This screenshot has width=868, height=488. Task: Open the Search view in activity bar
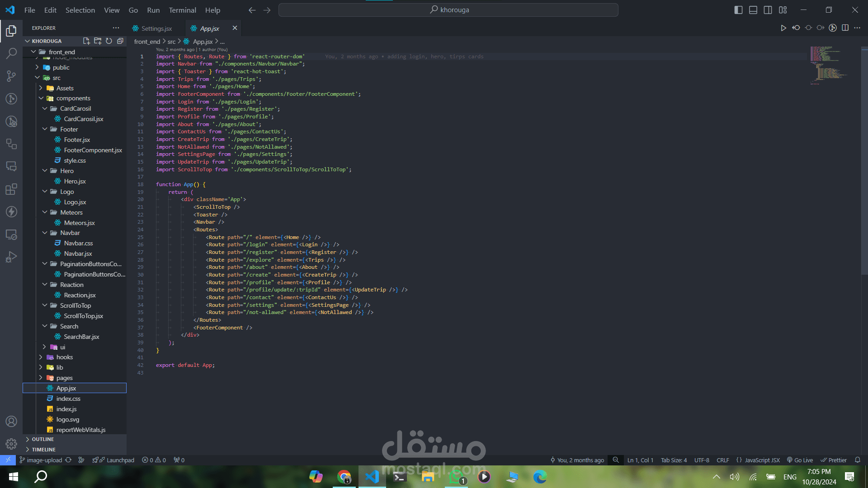point(11,53)
